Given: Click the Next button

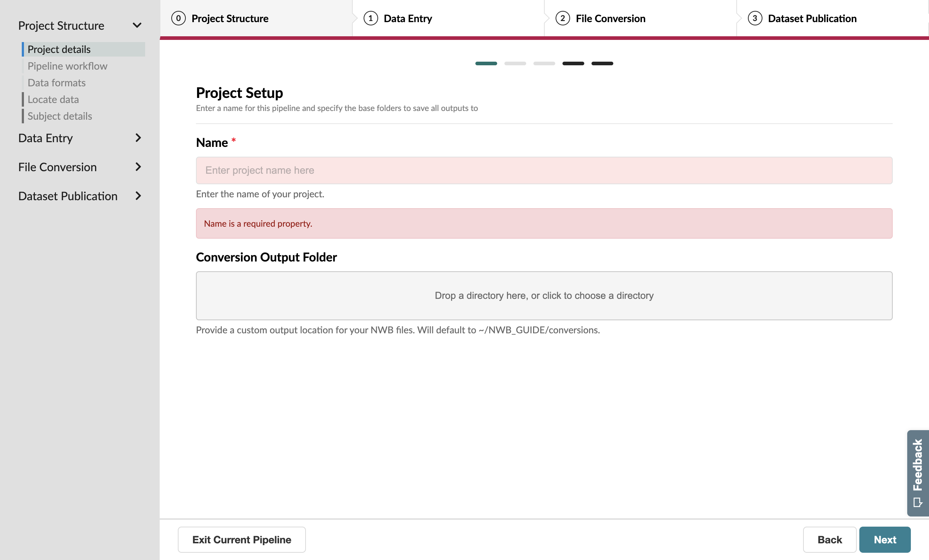Looking at the screenshot, I should pyautogui.click(x=885, y=540).
